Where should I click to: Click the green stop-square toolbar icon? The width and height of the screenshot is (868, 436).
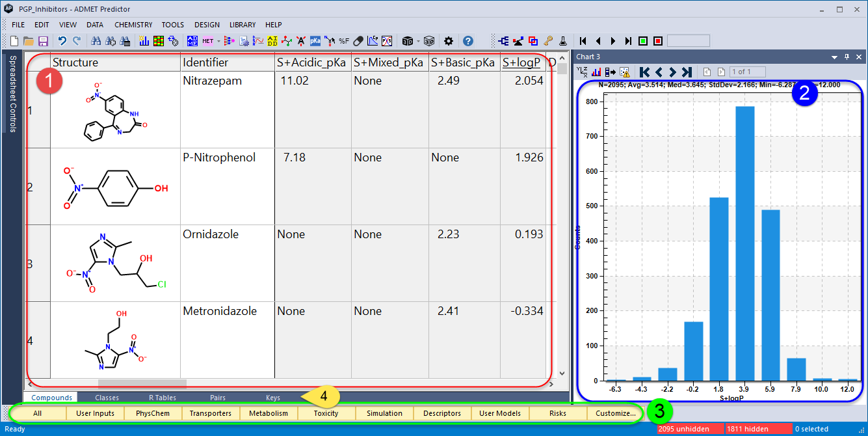coord(642,40)
